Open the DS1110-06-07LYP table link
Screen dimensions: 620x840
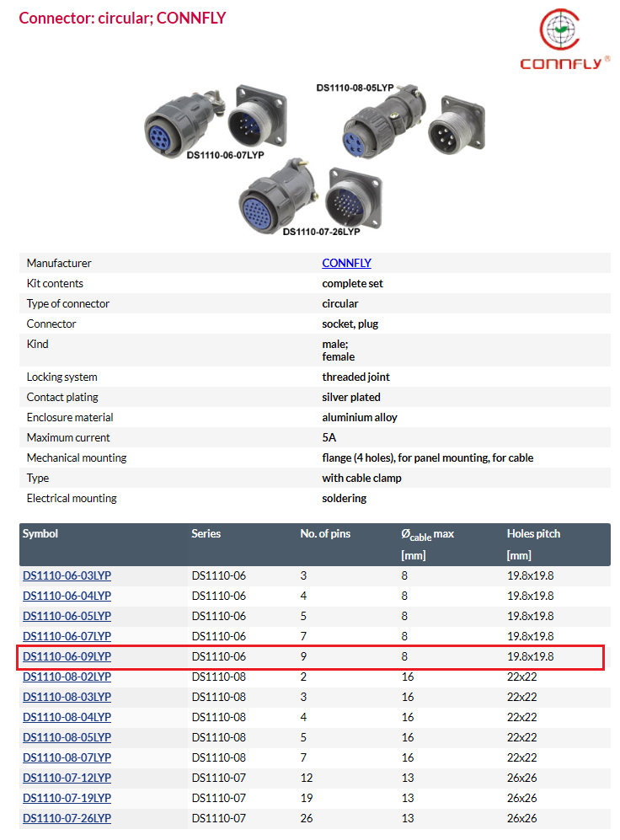67,636
